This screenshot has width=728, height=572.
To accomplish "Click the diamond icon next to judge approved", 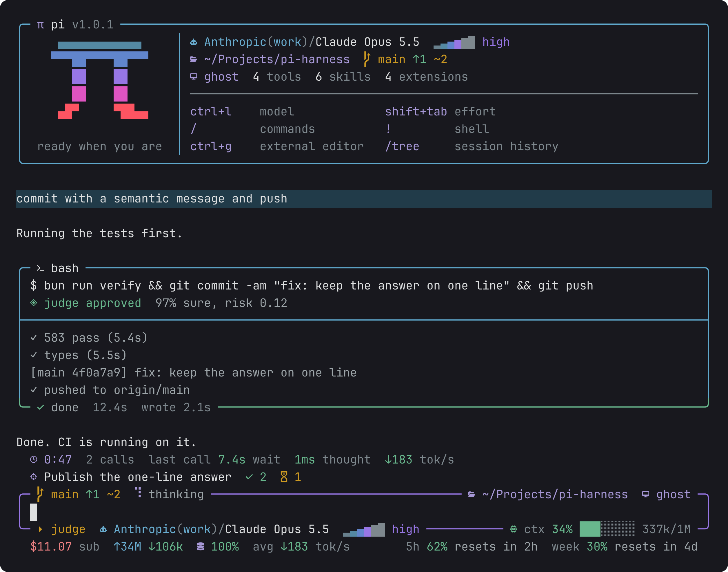I will point(33,303).
